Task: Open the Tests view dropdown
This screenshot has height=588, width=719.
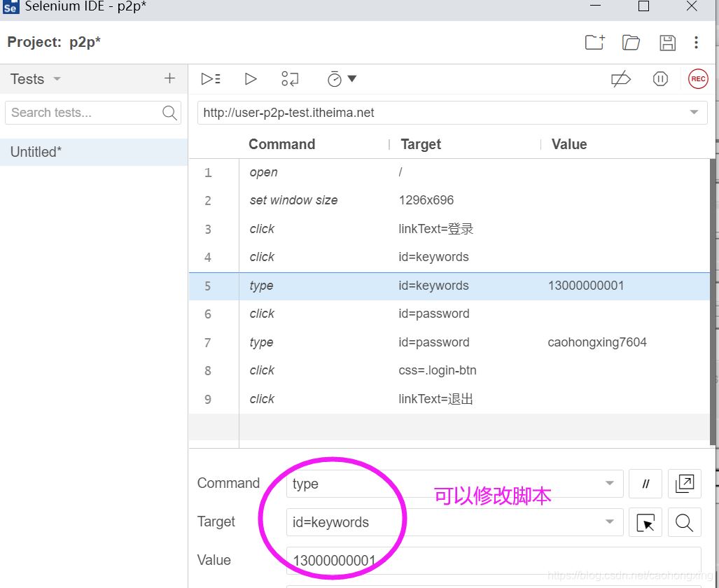Action: (x=57, y=79)
